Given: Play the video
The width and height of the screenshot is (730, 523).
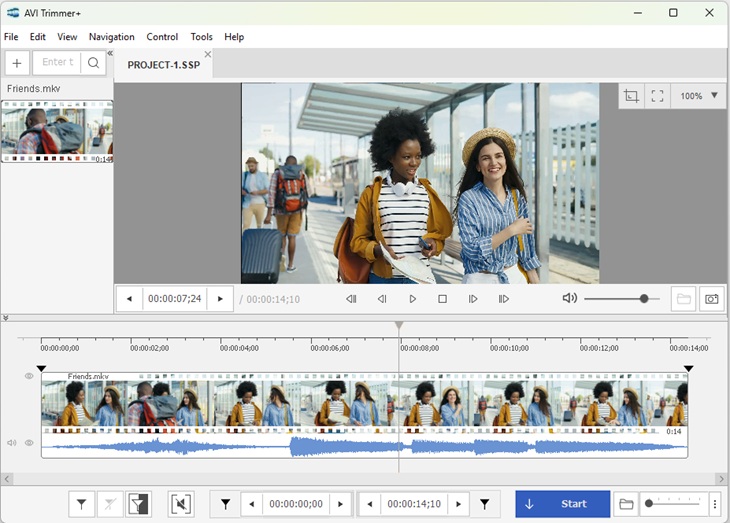Looking at the screenshot, I should (x=412, y=299).
